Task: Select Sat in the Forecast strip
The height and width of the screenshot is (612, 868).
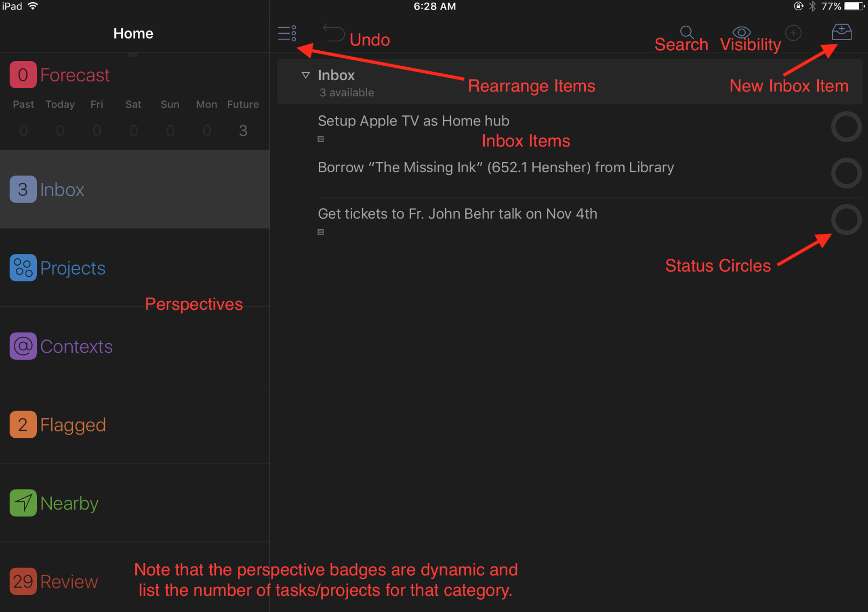Action: (x=133, y=118)
